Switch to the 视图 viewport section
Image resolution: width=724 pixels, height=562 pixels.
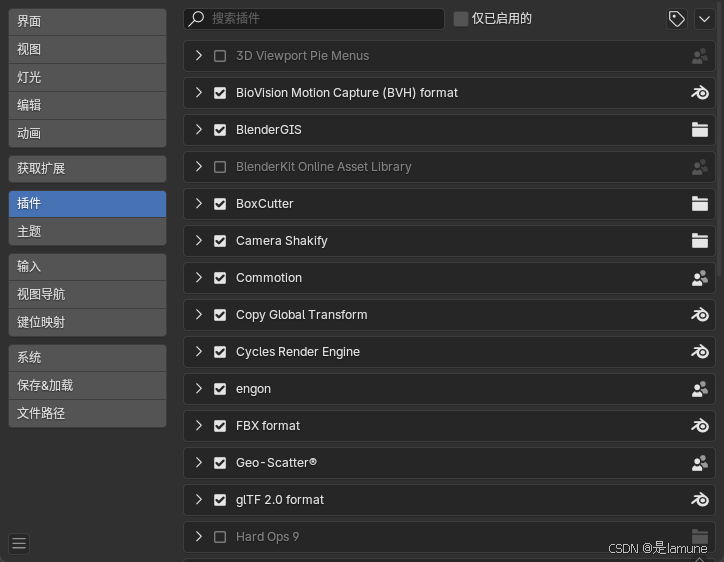(x=87, y=49)
